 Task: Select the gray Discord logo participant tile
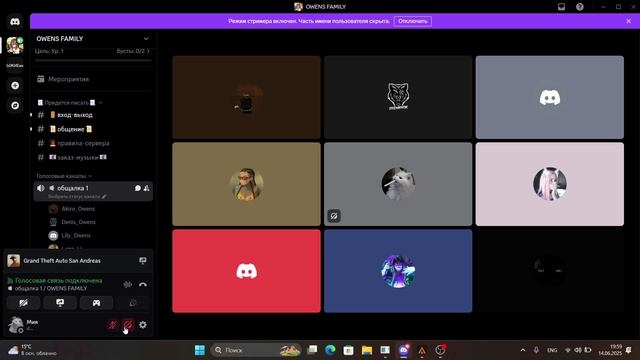[x=550, y=97]
